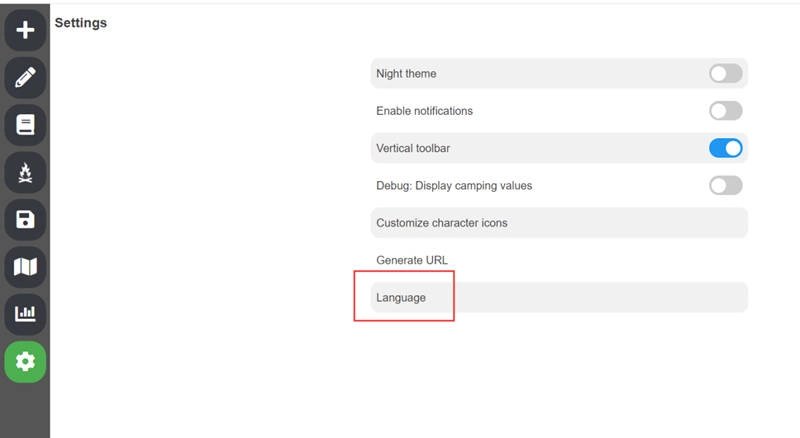Open the book icon in sidebar

(x=25, y=124)
